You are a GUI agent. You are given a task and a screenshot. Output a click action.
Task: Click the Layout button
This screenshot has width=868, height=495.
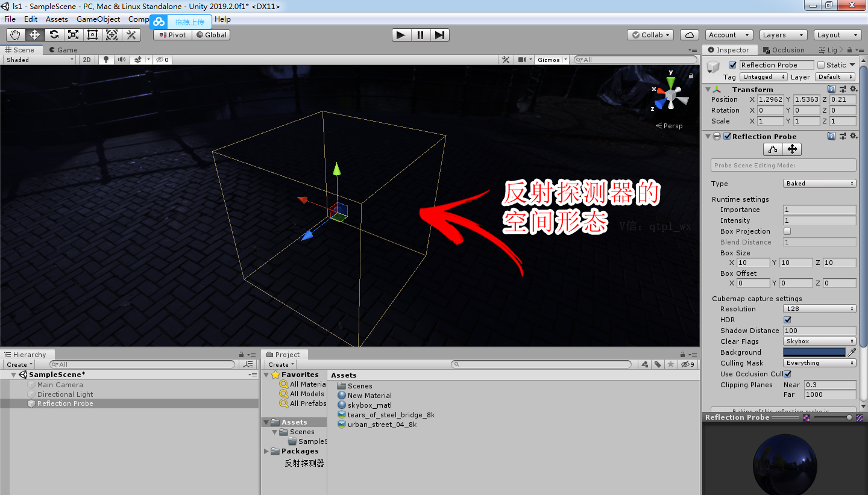point(837,35)
